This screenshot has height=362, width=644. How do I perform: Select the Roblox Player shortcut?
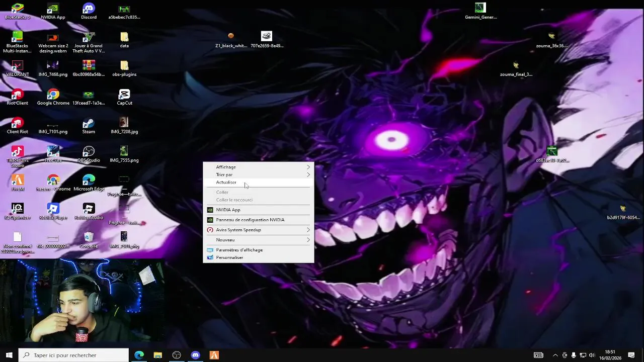(53, 212)
